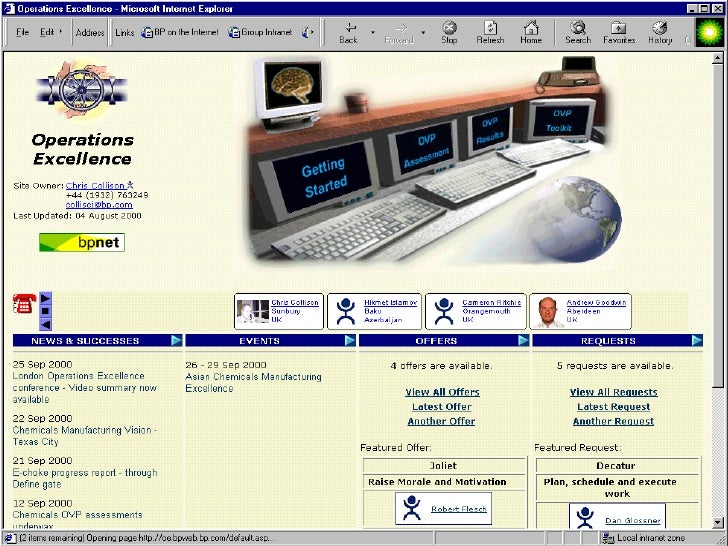Open the Forward button history dropdown
Image resolution: width=728 pixels, height=546 pixels.
(x=423, y=32)
